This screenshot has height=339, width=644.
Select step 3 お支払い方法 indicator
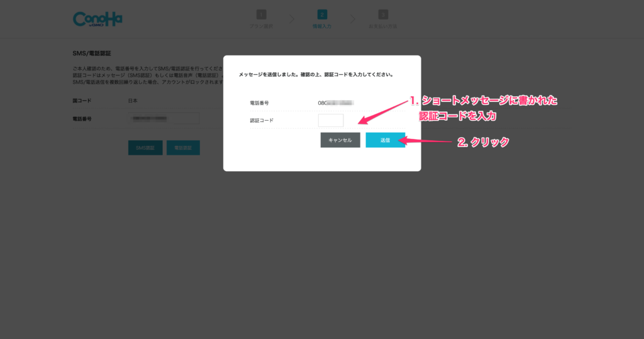383,19
